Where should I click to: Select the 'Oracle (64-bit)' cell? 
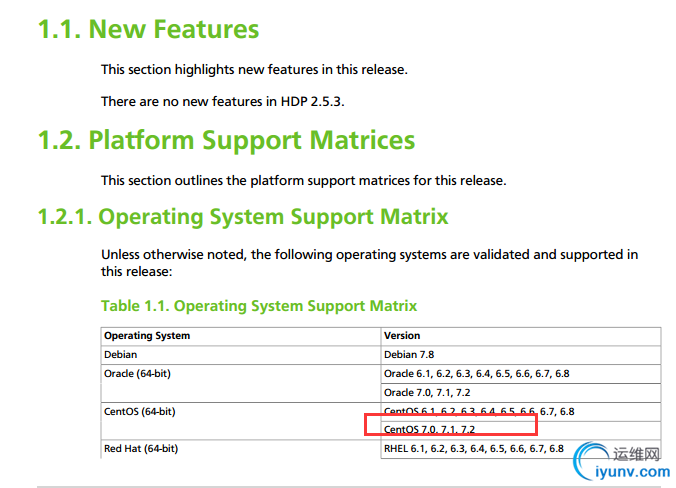(x=241, y=383)
